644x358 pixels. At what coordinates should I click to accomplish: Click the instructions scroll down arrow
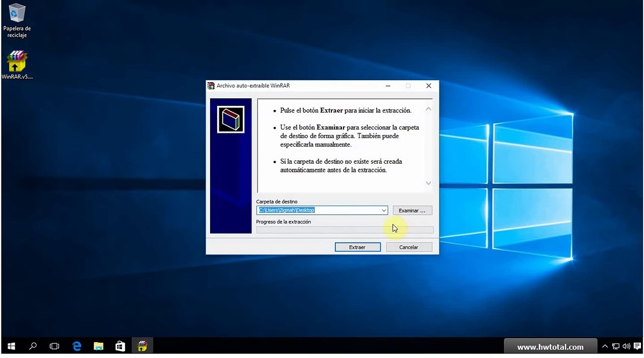point(429,183)
